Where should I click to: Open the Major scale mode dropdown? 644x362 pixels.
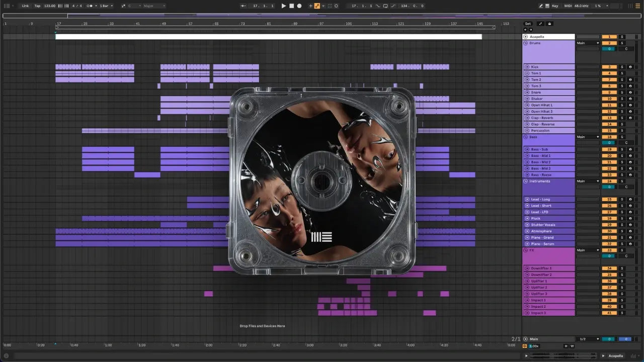[x=154, y=6]
